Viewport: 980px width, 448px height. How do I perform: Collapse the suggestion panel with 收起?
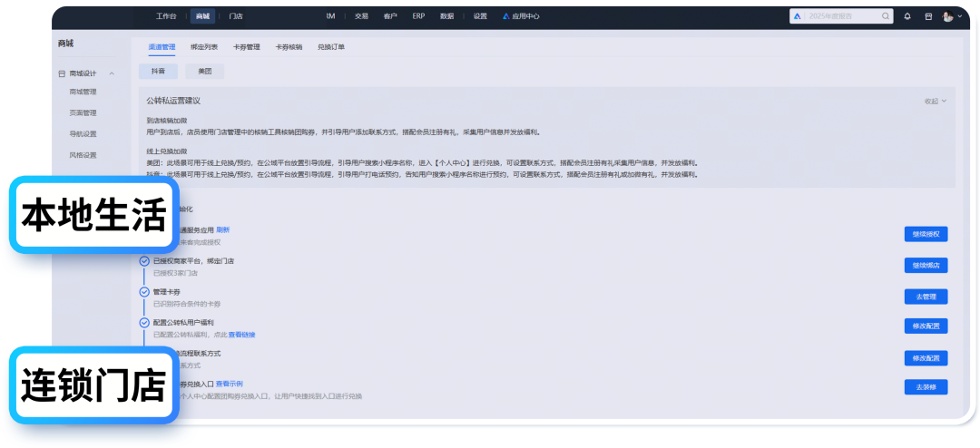935,102
